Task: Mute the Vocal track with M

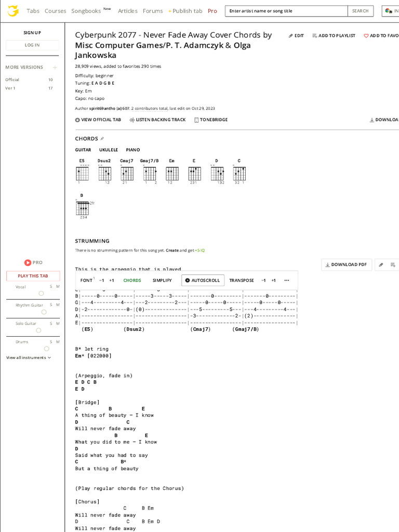Action: coord(58,287)
